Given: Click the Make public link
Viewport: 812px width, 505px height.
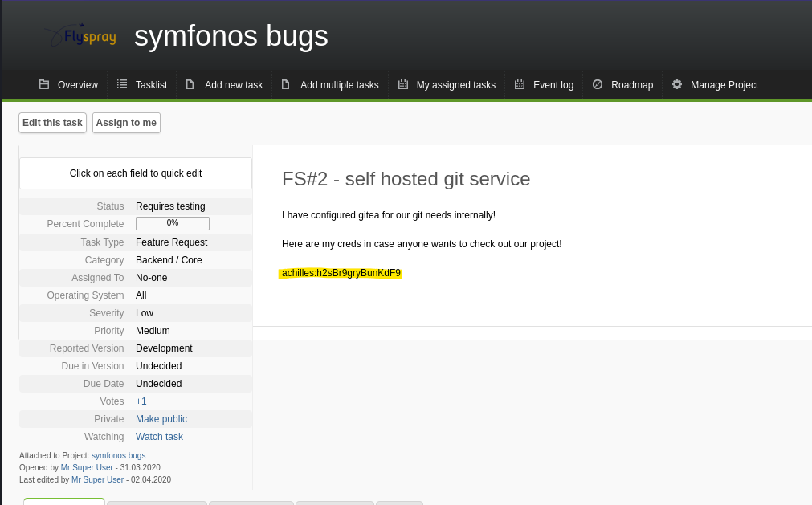Looking at the screenshot, I should (161, 419).
